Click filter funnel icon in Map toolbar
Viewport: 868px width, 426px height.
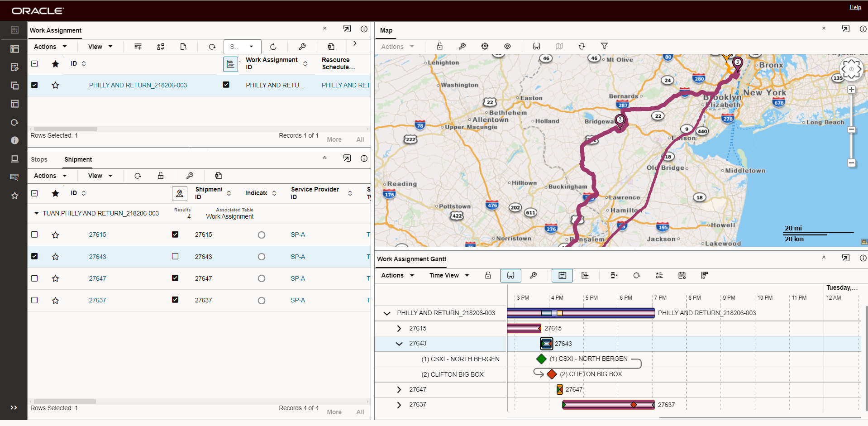coord(604,46)
